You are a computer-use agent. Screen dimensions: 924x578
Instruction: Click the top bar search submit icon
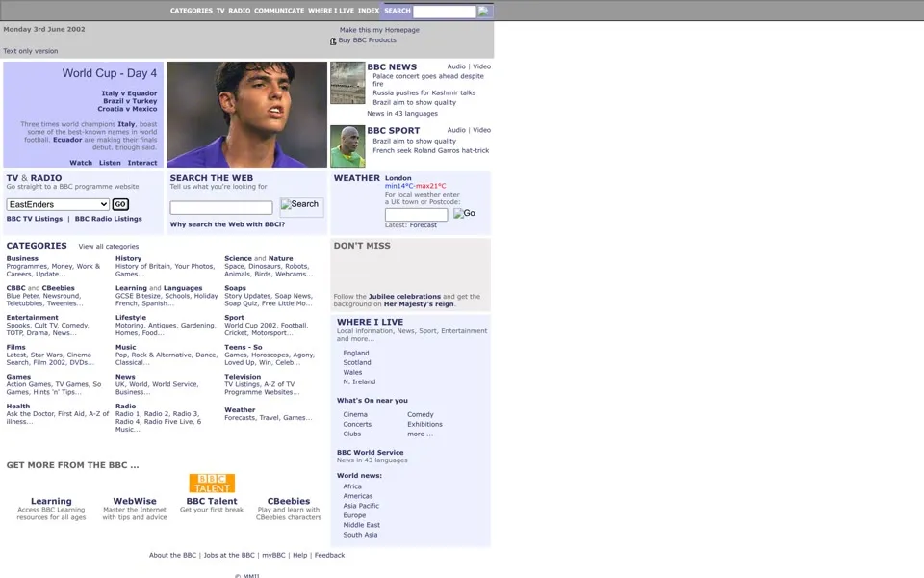[x=484, y=11]
